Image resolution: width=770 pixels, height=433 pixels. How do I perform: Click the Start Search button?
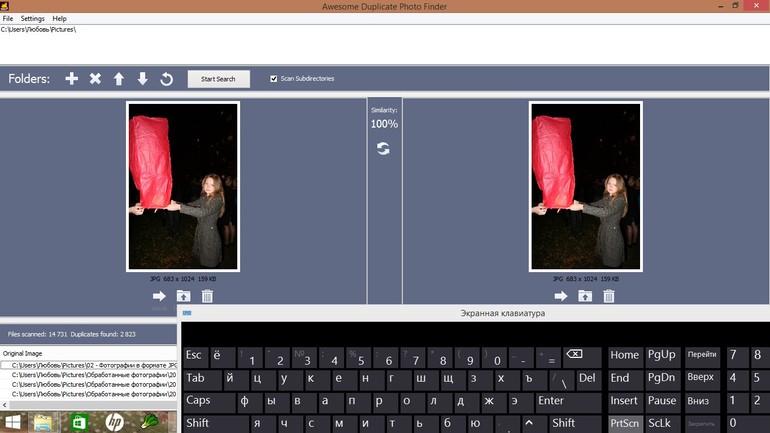click(218, 78)
